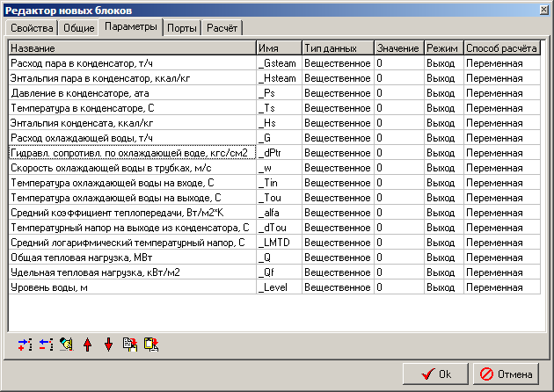This screenshot has width=554, height=392.
Task: Switch to the Свойства tab
Action: (x=31, y=28)
